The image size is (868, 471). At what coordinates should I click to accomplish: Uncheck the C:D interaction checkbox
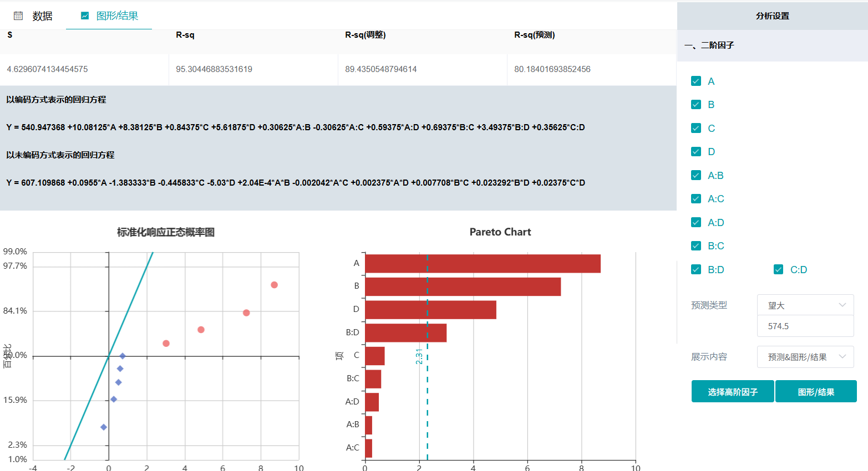coord(779,269)
